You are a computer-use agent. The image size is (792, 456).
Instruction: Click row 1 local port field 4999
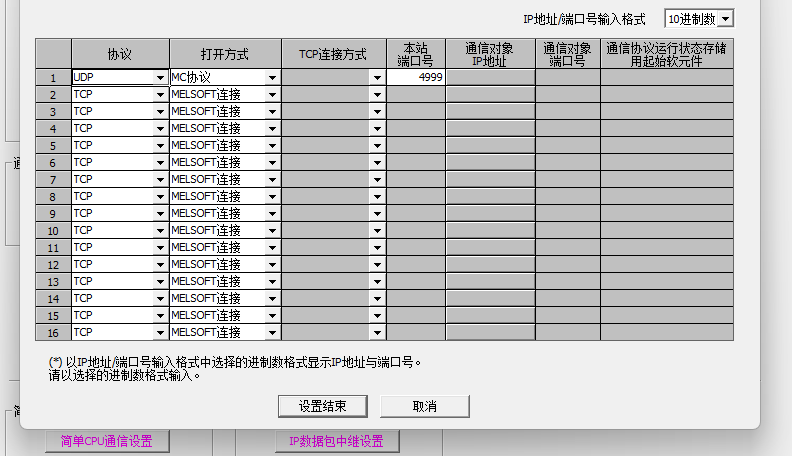coord(416,77)
